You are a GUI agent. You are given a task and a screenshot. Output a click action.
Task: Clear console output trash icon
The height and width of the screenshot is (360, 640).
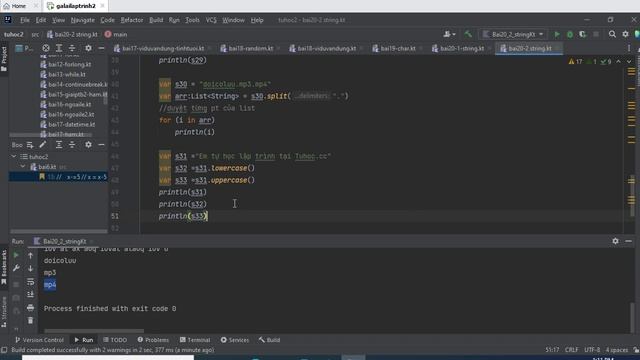(30, 320)
